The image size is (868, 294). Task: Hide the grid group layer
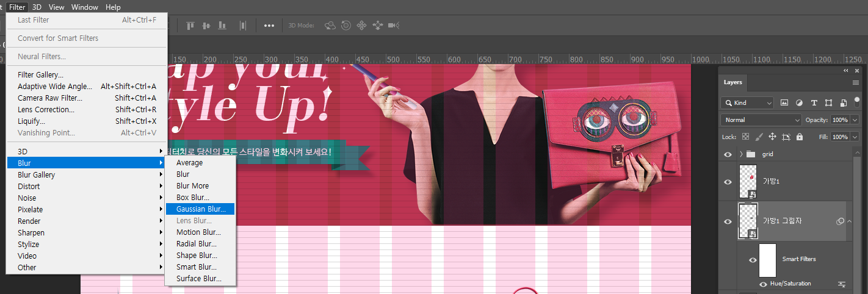[x=728, y=154]
